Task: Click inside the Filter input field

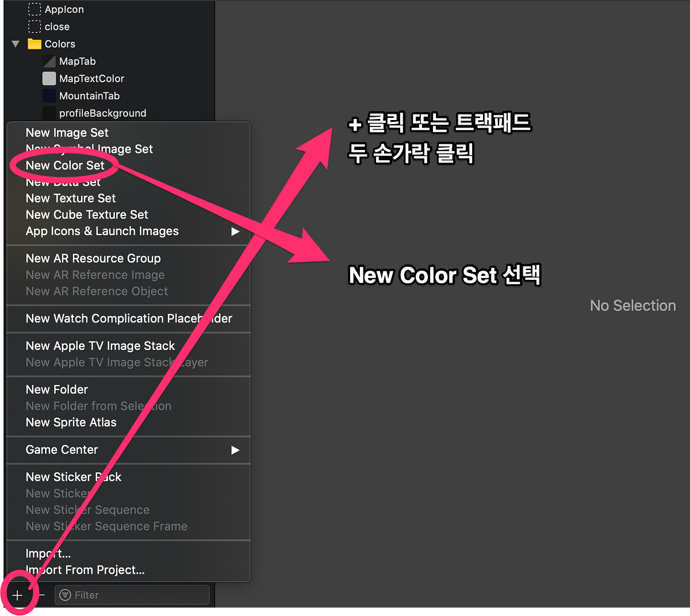Action: (132, 595)
